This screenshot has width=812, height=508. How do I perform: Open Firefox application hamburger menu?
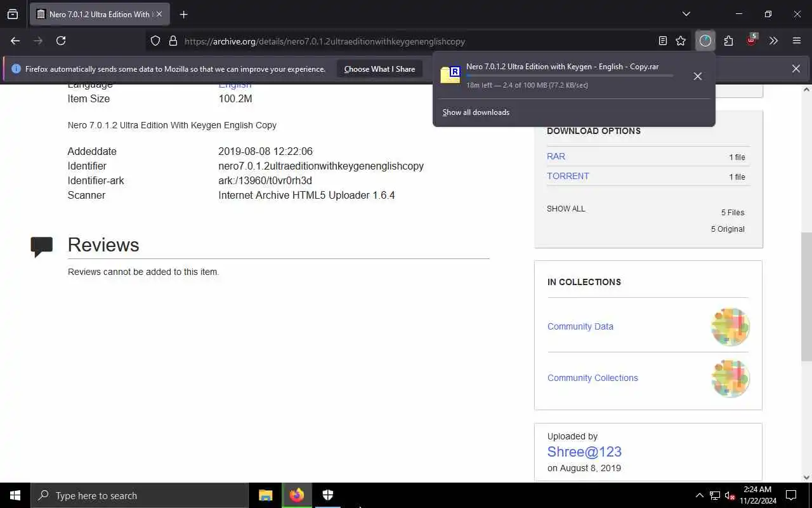coord(797,41)
